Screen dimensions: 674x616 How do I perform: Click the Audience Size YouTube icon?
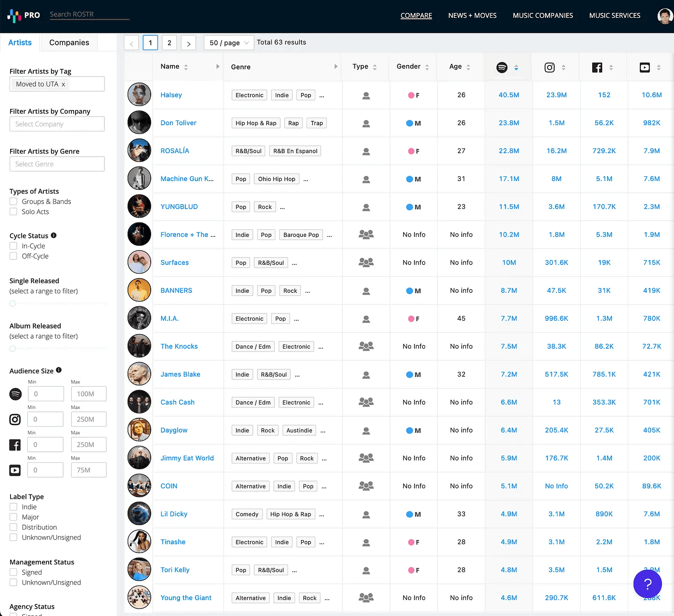click(15, 470)
